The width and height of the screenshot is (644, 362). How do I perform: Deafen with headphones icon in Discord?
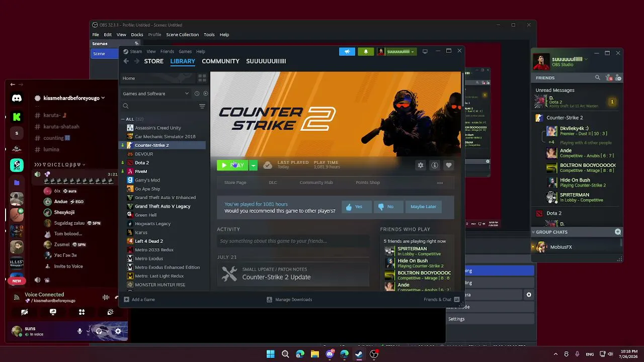(x=99, y=331)
